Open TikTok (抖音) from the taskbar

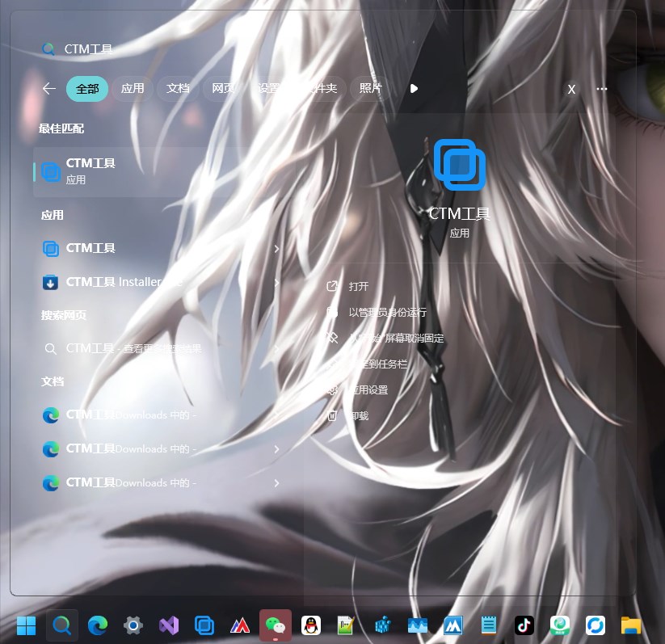(x=524, y=625)
